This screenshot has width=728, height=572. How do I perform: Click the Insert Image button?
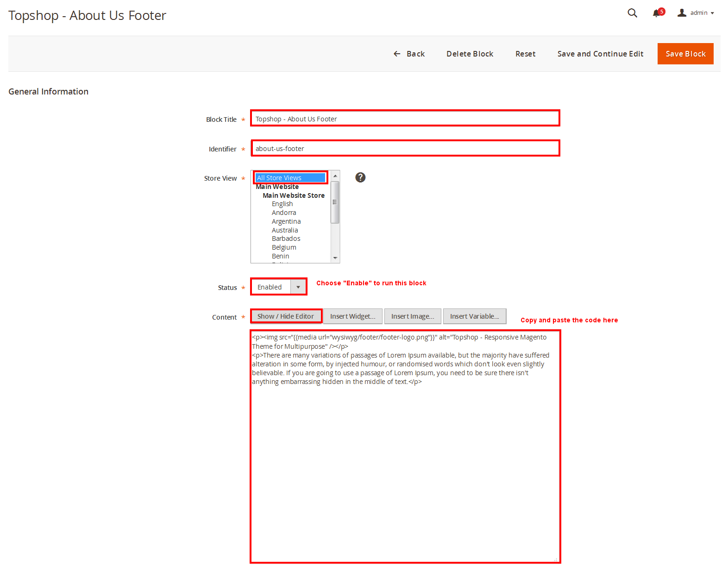pos(412,316)
